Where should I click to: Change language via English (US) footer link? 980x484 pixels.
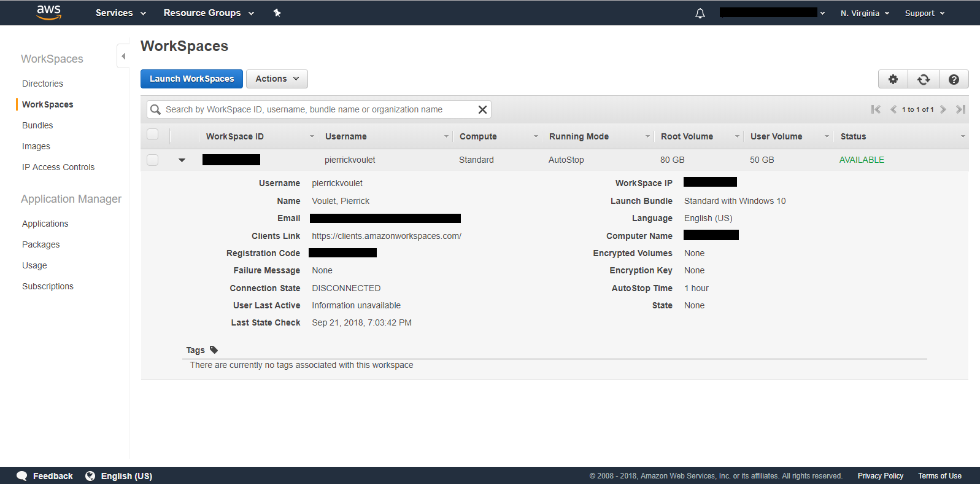126,476
